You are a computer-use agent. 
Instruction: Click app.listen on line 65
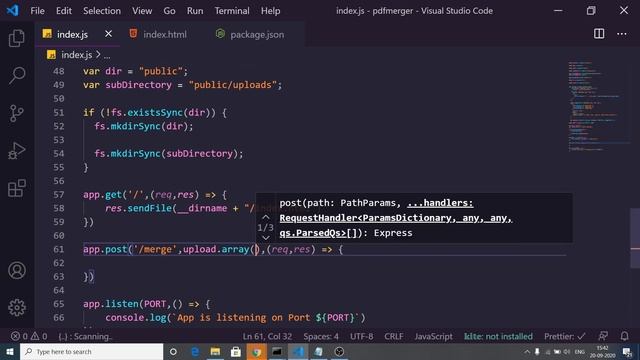click(111, 304)
